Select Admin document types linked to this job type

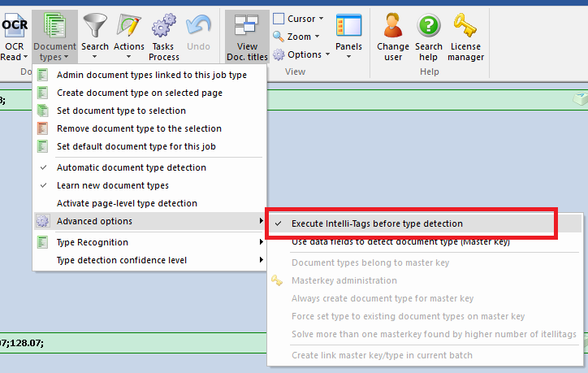click(x=151, y=75)
